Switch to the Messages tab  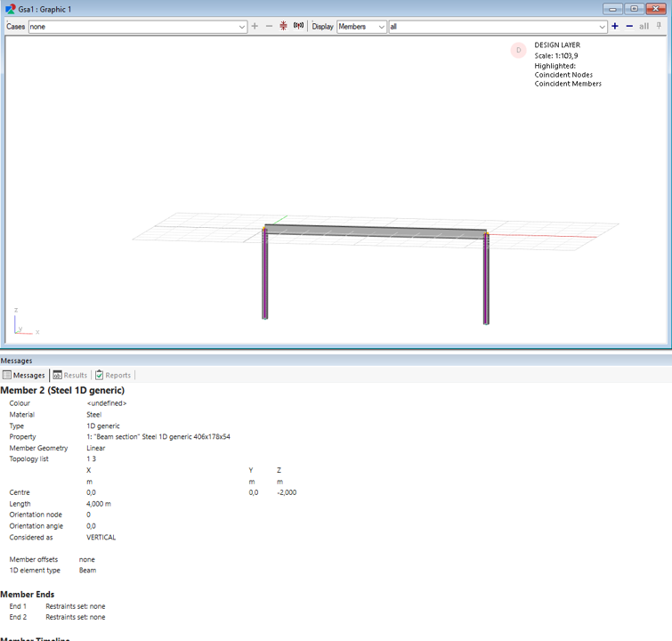(24, 376)
